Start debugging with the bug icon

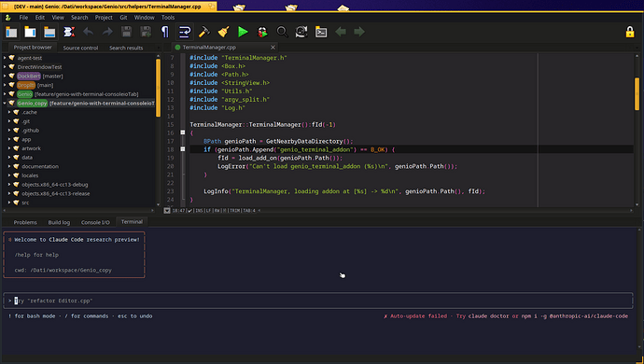coord(262,32)
